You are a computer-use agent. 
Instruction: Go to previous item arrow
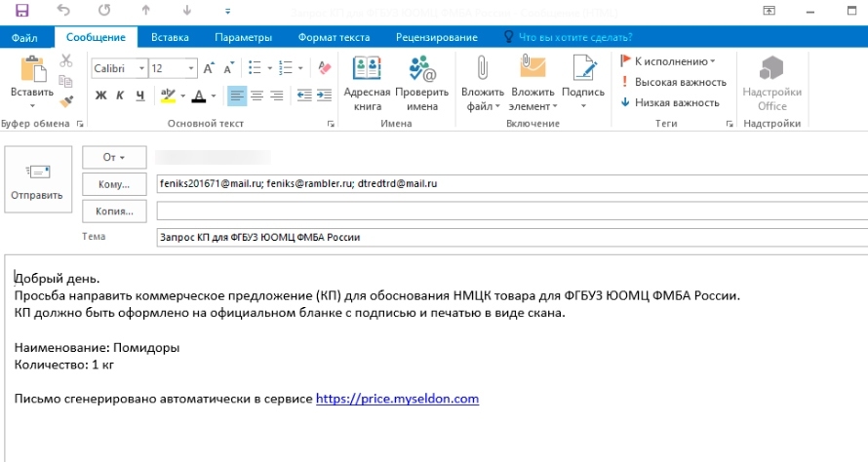pos(146,10)
